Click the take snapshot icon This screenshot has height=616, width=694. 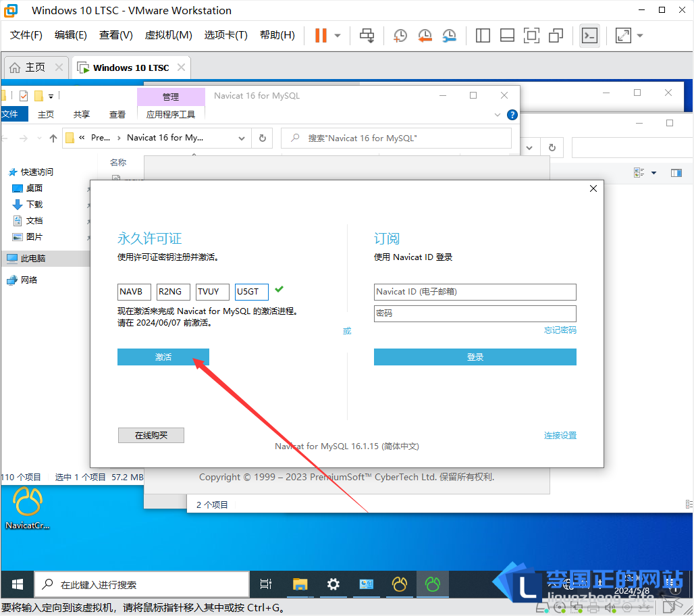pyautogui.click(x=400, y=35)
